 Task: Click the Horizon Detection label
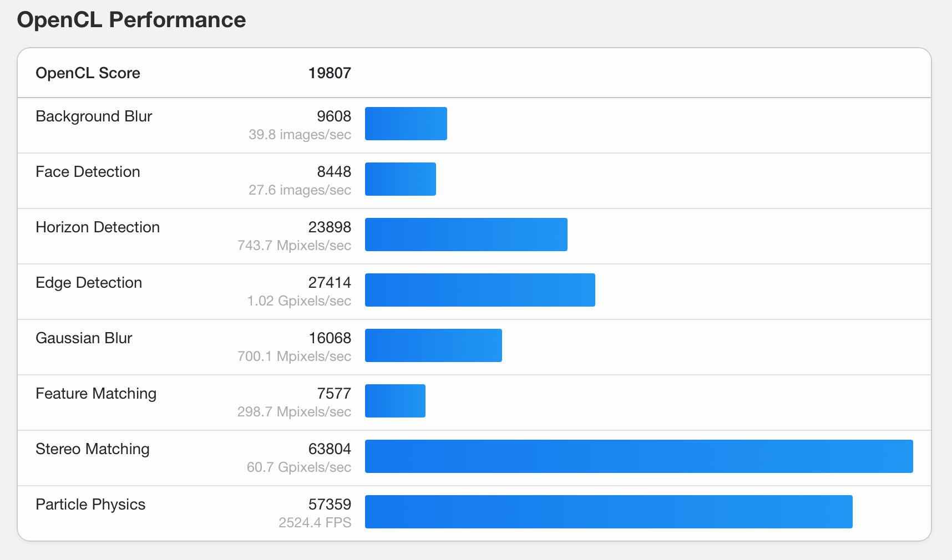tap(98, 227)
